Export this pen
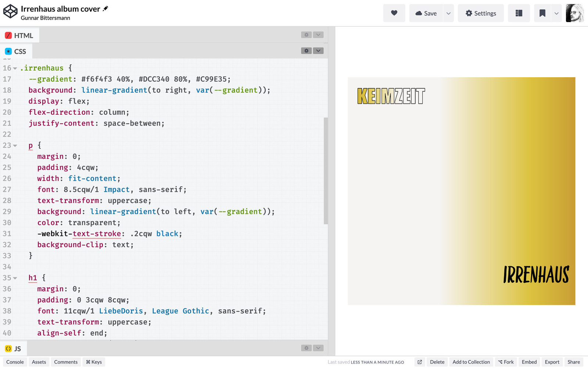The height and width of the screenshot is (368, 588). (552, 362)
